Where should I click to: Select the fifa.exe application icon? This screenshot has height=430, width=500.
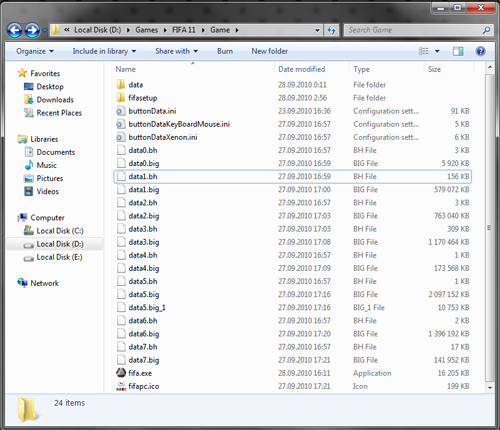(121, 373)
